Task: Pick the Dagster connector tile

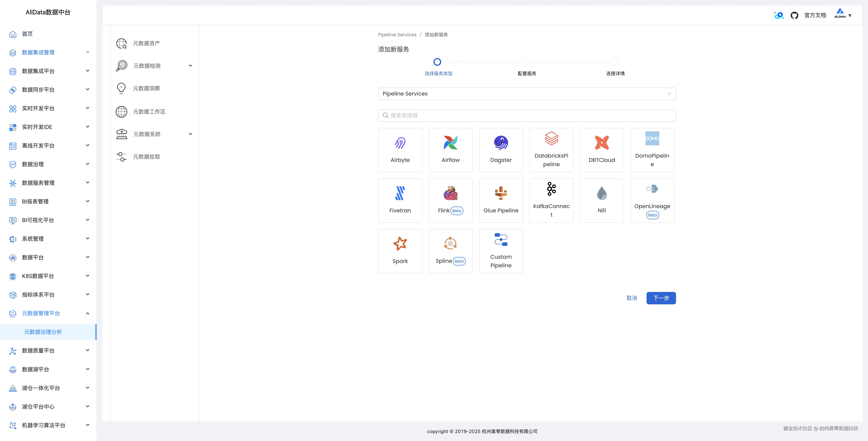Action: tap(501, 150)
